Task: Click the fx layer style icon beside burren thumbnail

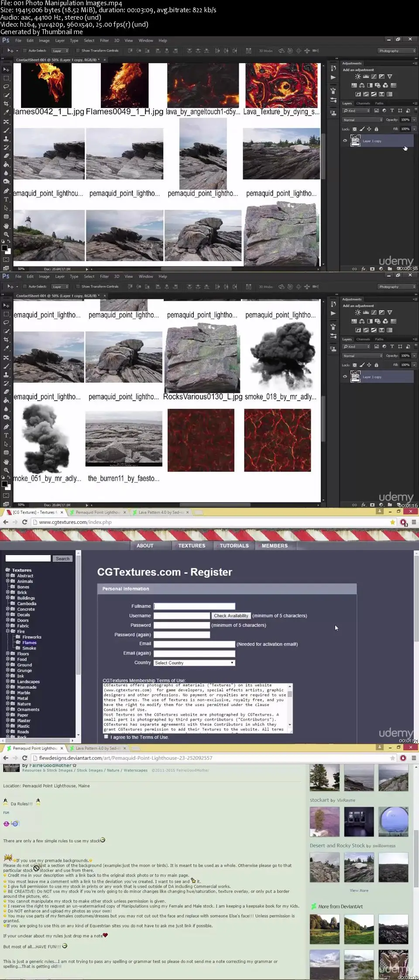Action: (363, 505)
